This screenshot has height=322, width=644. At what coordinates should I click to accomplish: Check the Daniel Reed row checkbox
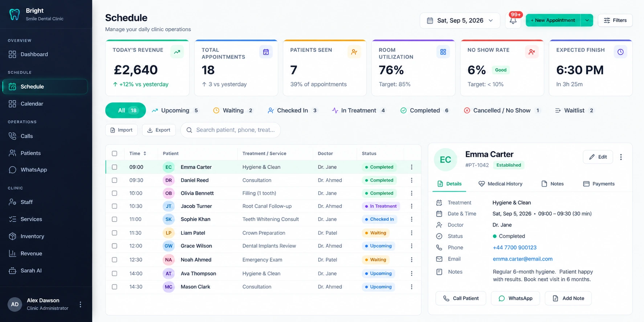[x=114, y=180]
